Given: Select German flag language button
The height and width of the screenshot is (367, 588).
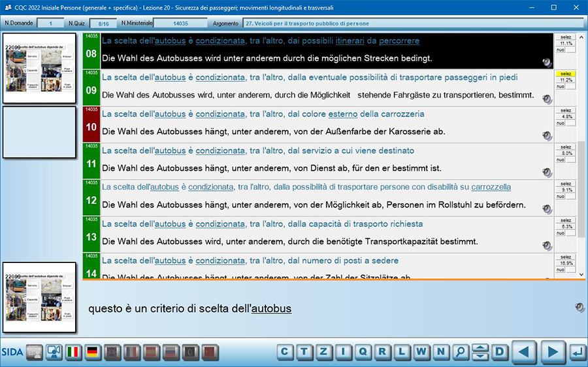Looking at the screenshot, I should click(93, 353).
